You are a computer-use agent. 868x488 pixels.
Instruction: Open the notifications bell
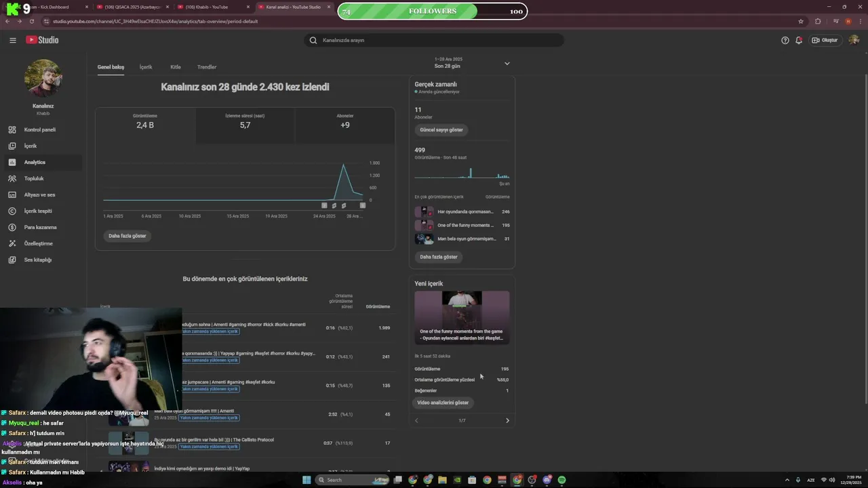[x=799, y=40]
